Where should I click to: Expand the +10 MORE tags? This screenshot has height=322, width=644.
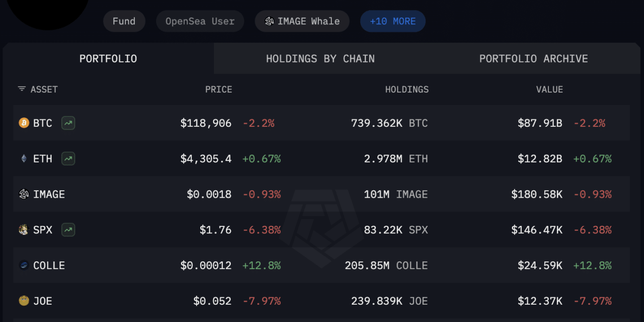(x=393, y=21)
